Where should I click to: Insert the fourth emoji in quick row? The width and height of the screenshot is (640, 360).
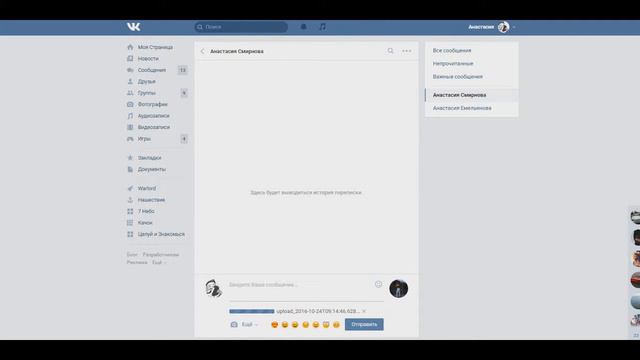tap(305, 325)
